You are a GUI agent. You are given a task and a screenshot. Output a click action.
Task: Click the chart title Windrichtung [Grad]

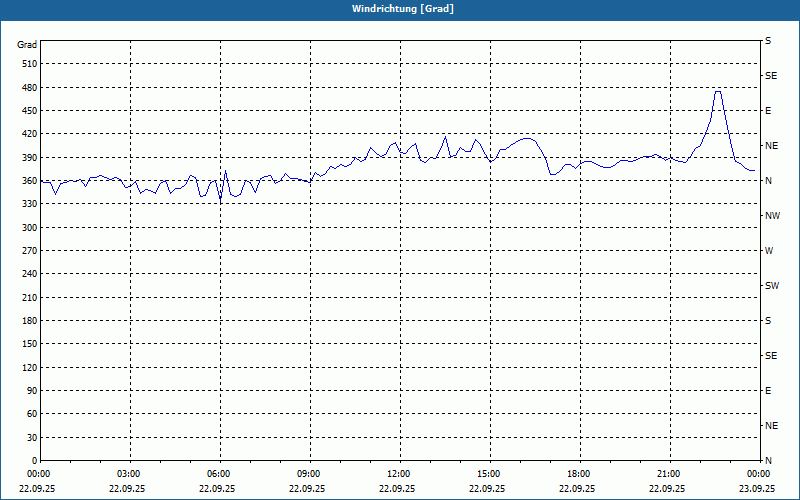(403, 9)
